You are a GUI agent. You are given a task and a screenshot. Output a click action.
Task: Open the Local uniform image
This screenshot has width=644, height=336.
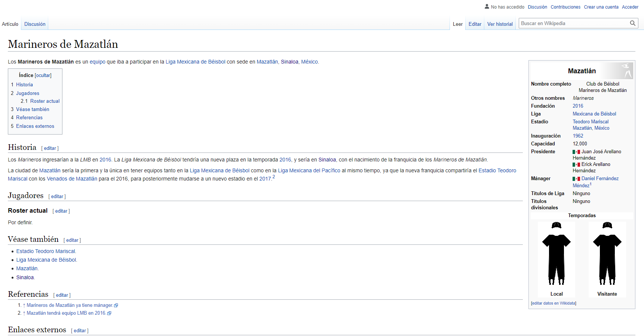click(556, 254)
